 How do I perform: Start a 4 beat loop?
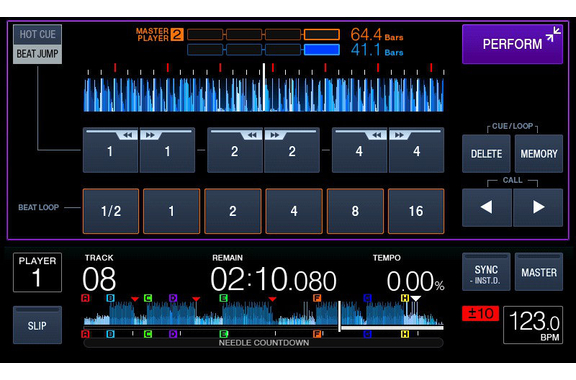[x=294, y=211]
